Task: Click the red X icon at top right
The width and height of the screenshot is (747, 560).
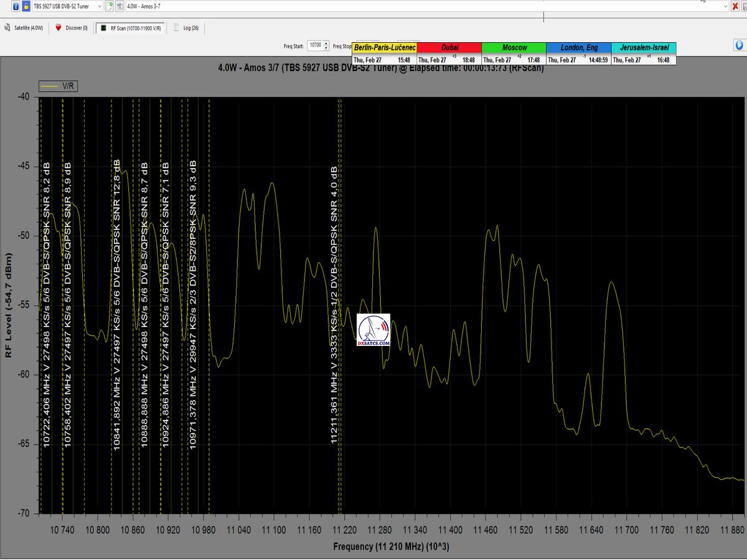Action: pyautogui.click(x=735, y=6)
